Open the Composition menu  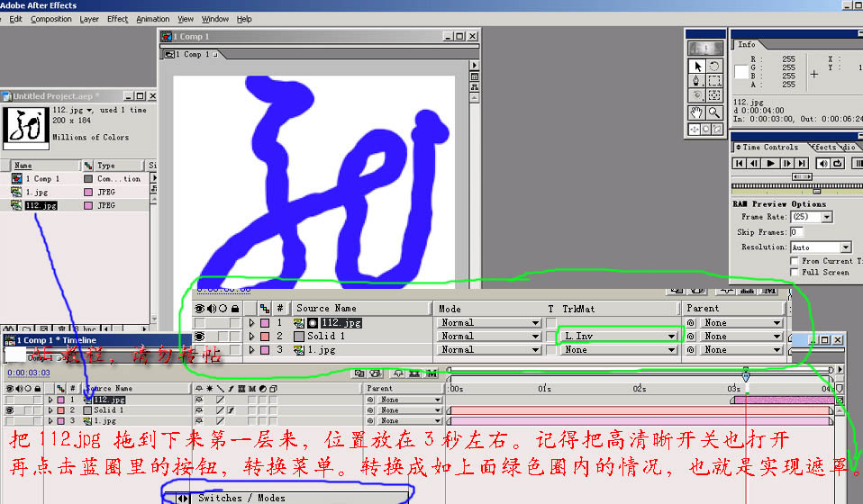click(51, 19)
